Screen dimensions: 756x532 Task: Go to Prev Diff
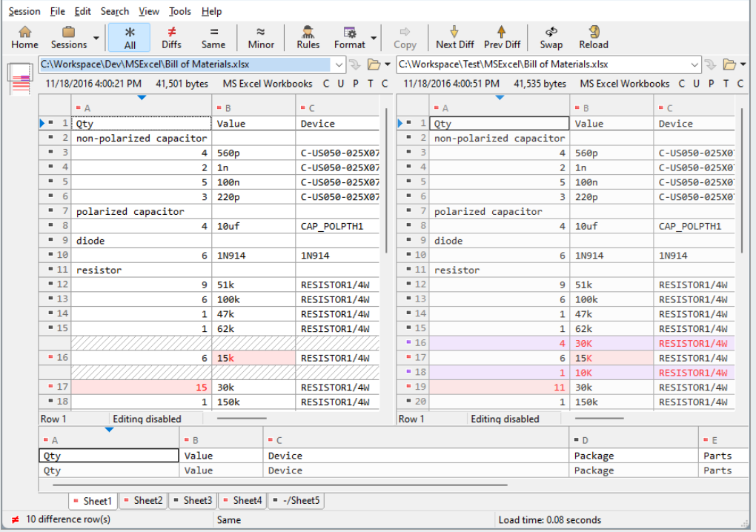[502, 37]
